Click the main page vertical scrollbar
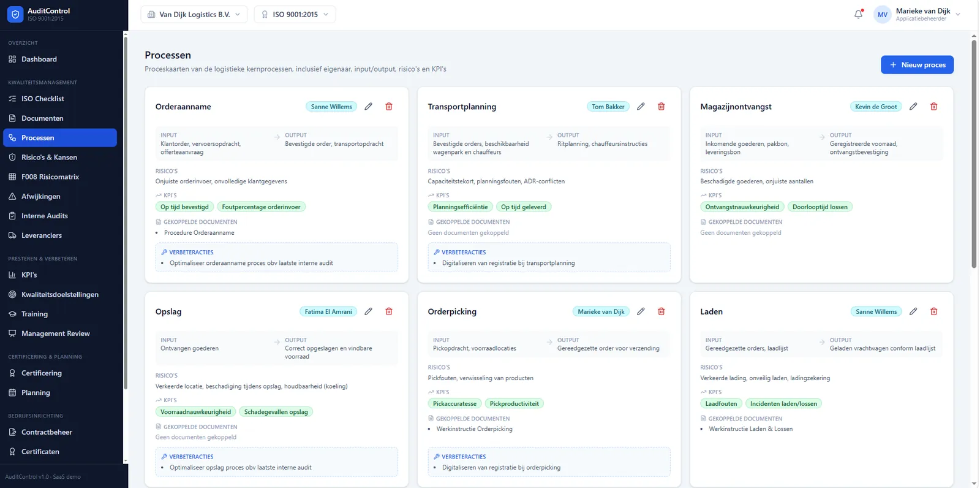The height and width of the screenshot is (488, 980). [x=974, y=153]
